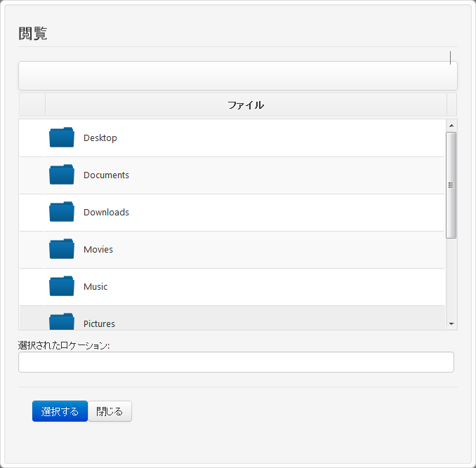
Task: Click the ファイル column header
Action: coord(246,105)
